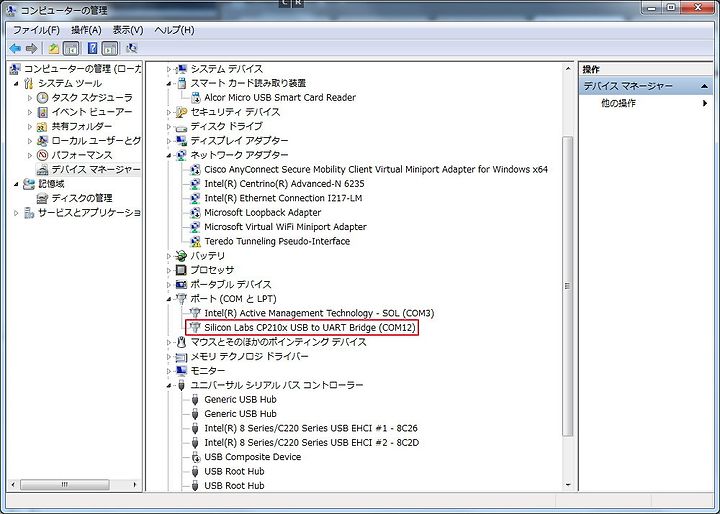Show/hide console tree toolbar button
Image resolution: width=720 pixels, height=514 pixels.
click(x=71, y=48)
